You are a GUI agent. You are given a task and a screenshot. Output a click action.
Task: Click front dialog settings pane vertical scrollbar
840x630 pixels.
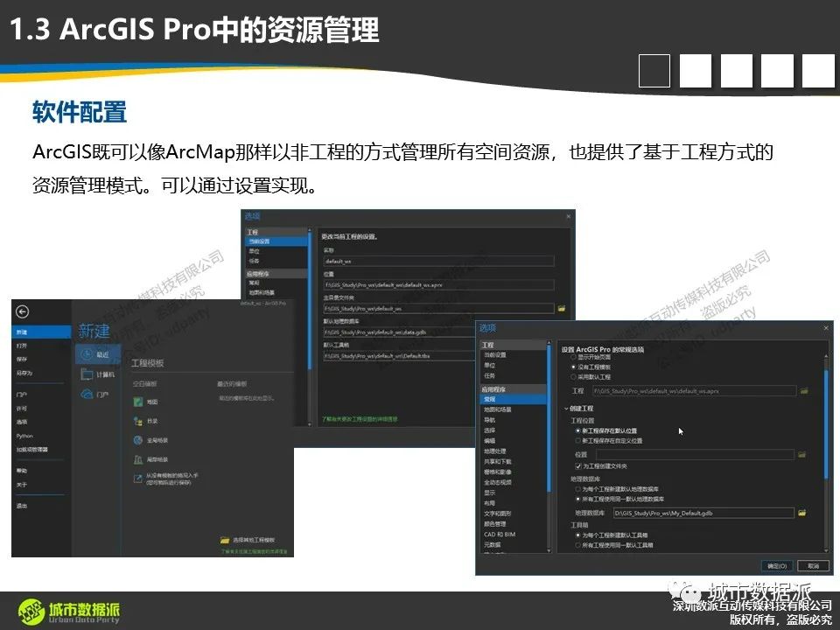[826, 426]
